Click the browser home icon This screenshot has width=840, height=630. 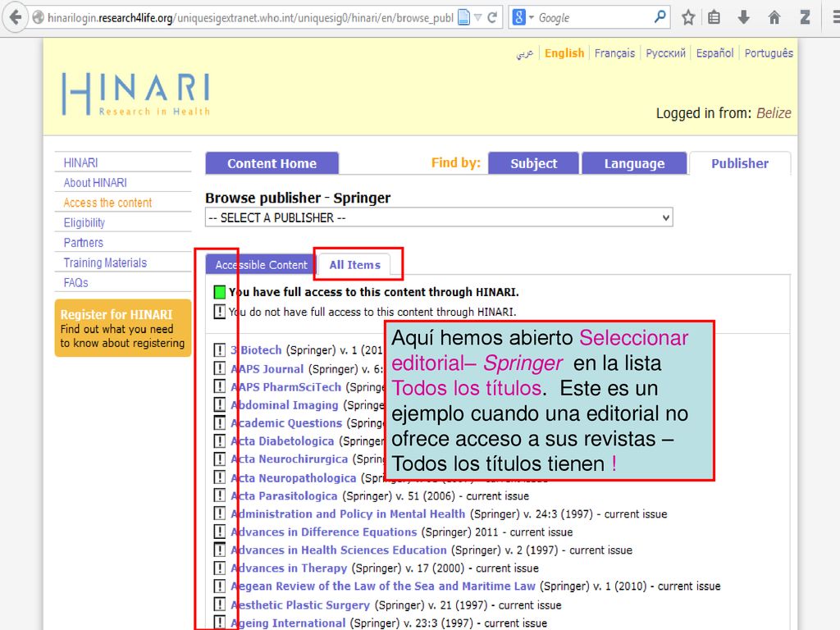click(x=774, y=18)
